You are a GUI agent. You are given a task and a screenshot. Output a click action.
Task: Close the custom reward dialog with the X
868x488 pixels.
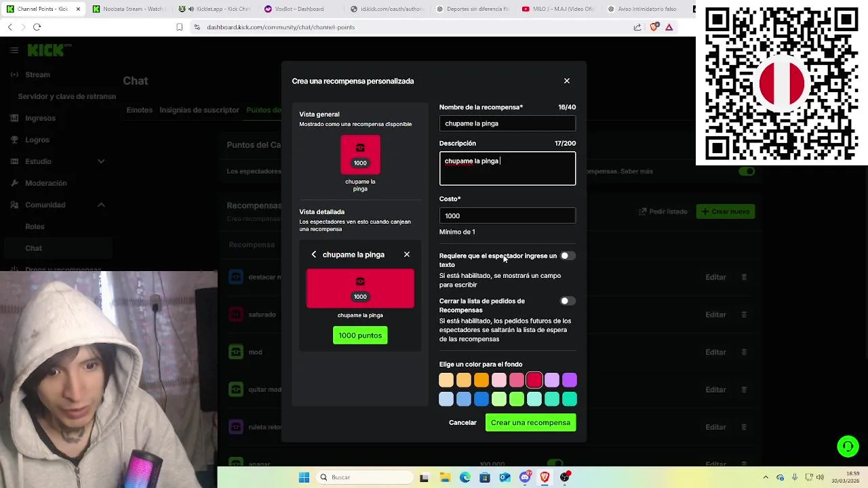point(567,81)
